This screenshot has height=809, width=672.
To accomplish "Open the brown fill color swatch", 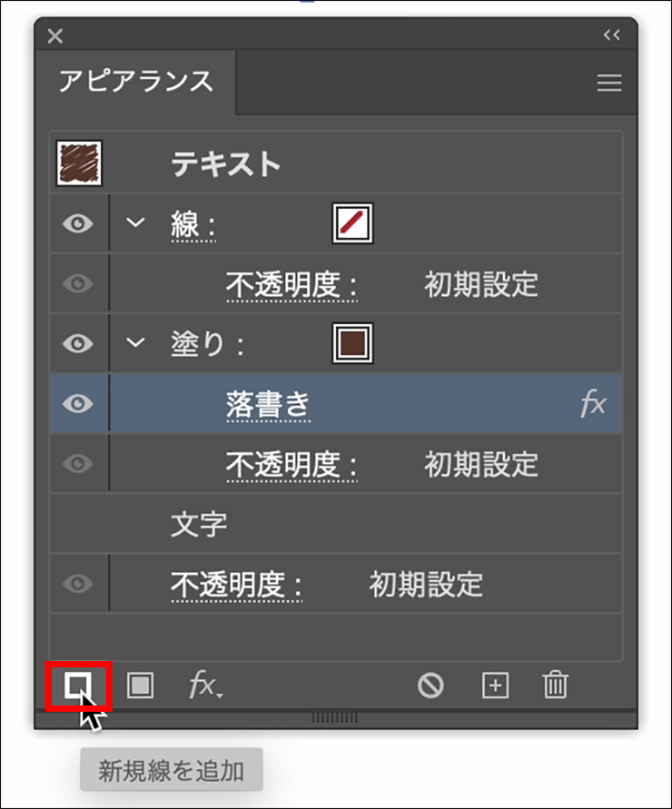I will [352, 343].
